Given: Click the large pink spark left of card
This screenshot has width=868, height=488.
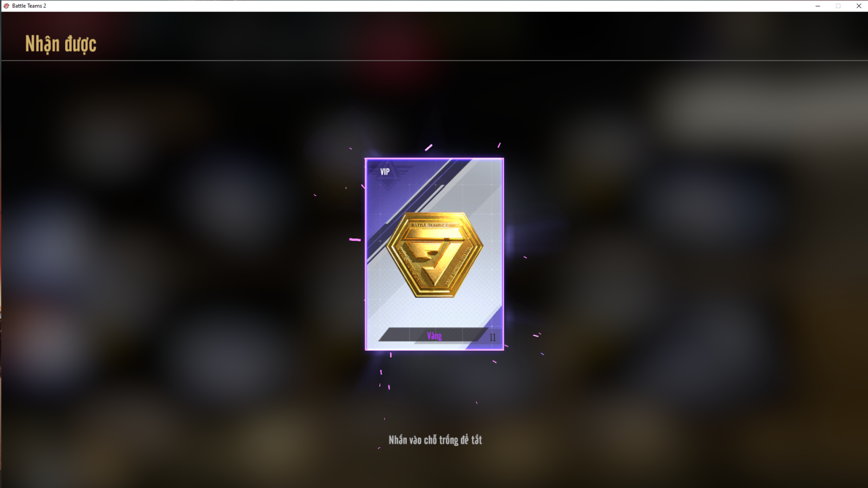Looking at the screenshot, I should [355, 239].
